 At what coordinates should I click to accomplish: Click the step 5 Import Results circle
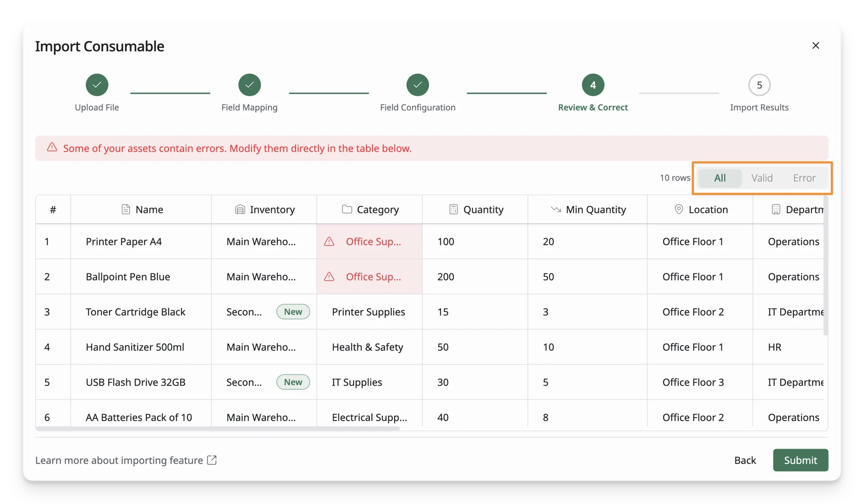tap(759, 85)
